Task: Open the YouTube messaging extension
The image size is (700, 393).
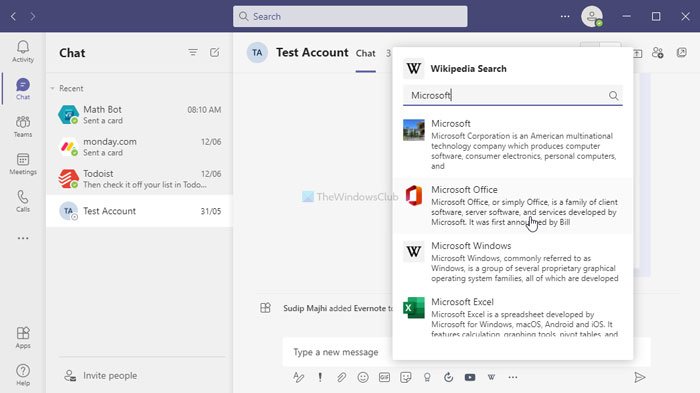Action: coord(470,377)
